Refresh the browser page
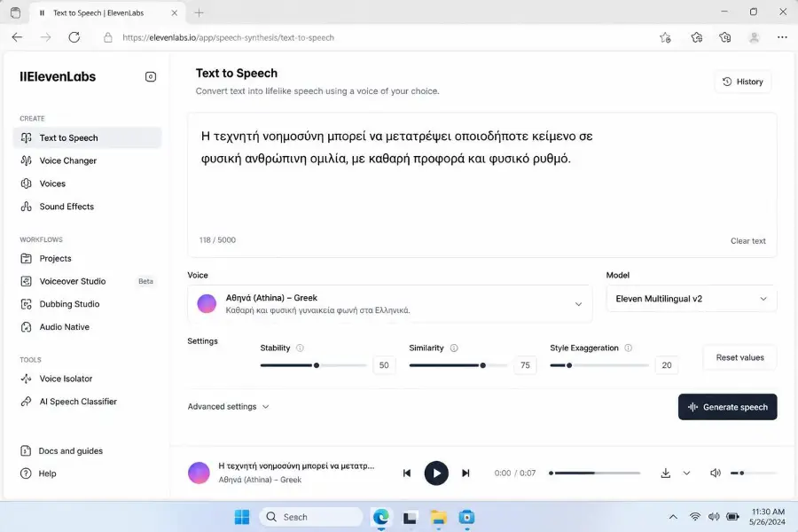 coord(74,37)
